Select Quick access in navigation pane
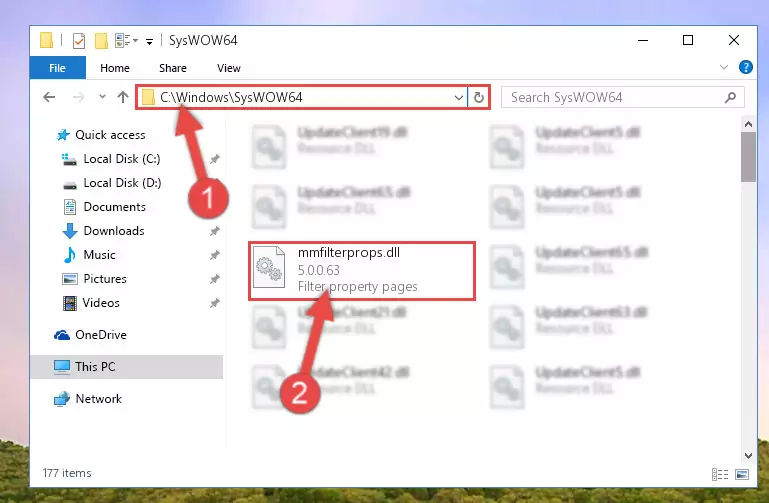769x503 pixels. tap(110, 135)
